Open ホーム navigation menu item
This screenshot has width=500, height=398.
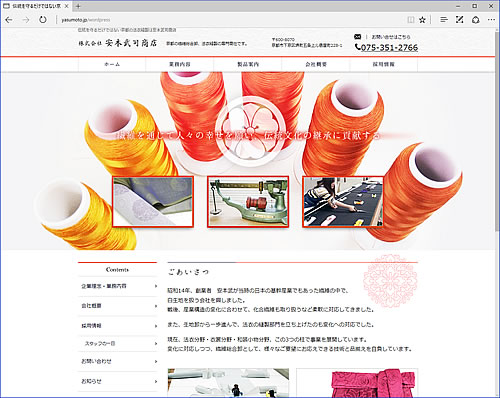112,64
